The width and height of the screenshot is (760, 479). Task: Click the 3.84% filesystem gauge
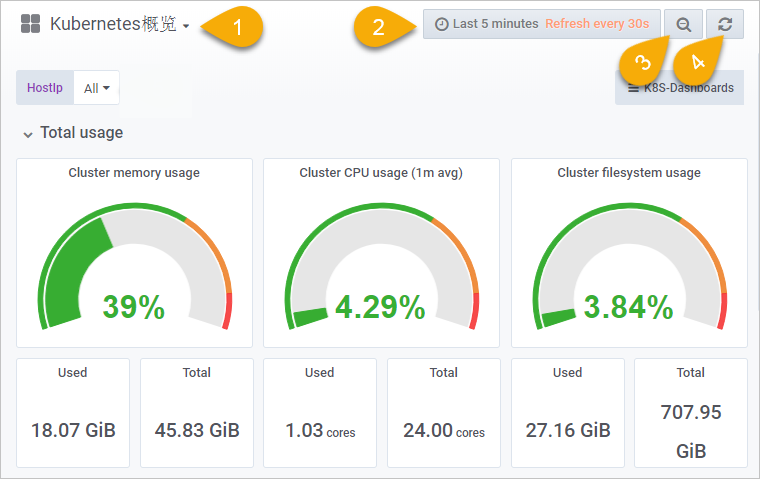629,267
